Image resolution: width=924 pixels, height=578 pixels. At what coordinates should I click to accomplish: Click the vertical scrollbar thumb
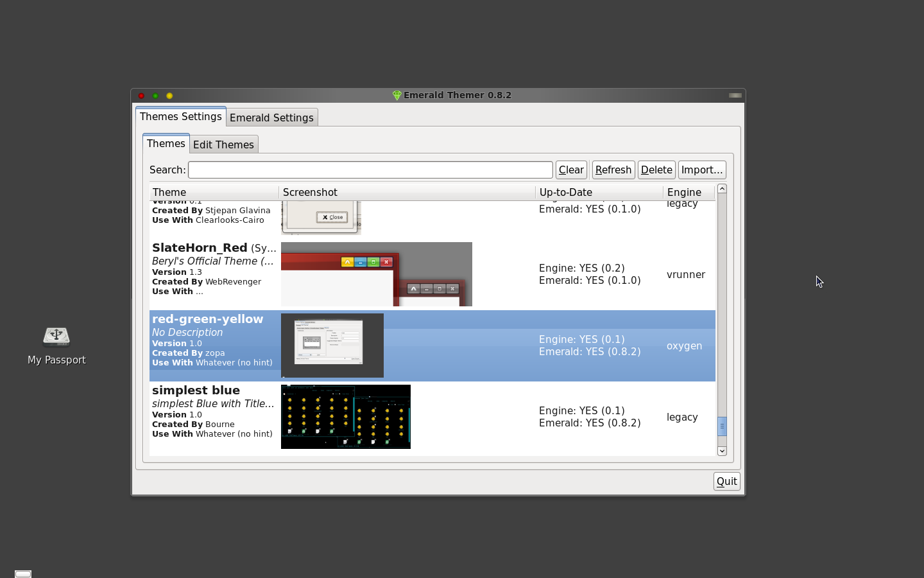(722, 426)
